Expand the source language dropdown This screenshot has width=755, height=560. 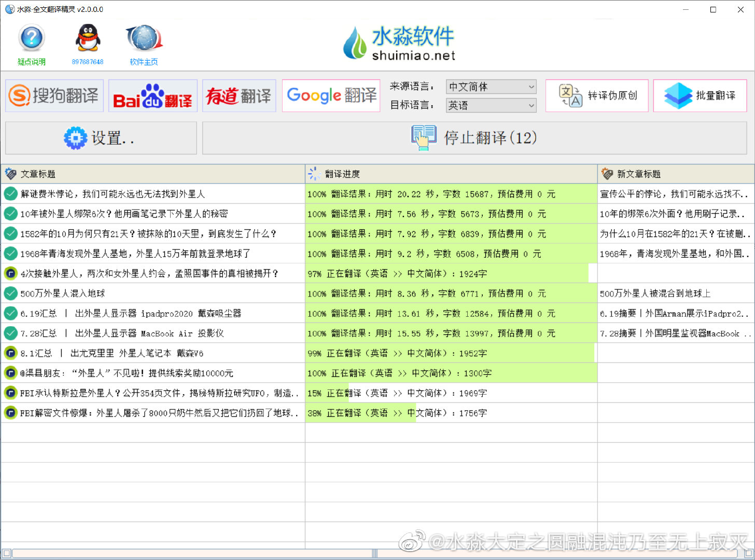pyautogui.click(x=491, y=87)
